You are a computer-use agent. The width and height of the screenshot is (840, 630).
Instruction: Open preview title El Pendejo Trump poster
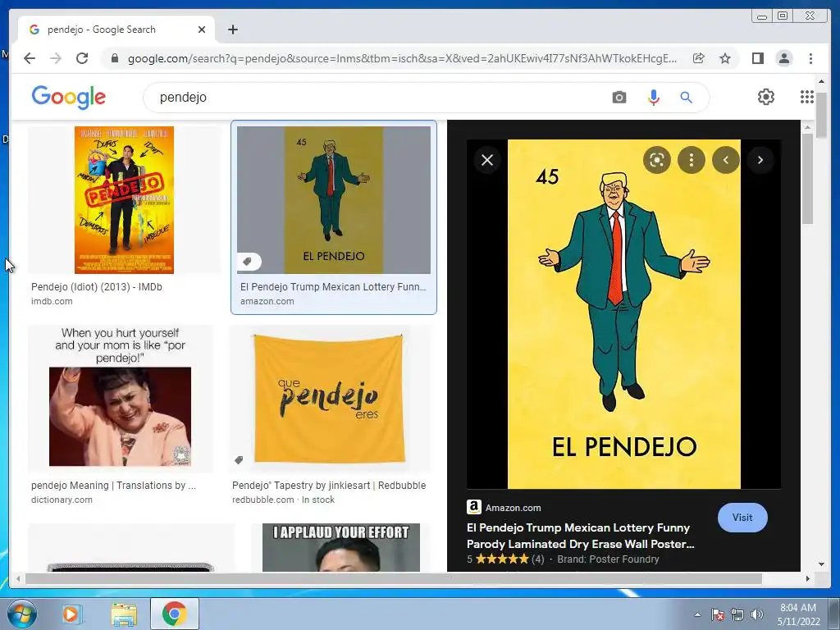[580, 536]
